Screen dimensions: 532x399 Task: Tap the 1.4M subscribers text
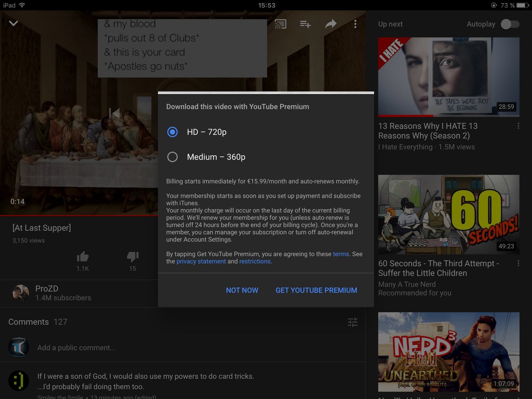[63, 298]
